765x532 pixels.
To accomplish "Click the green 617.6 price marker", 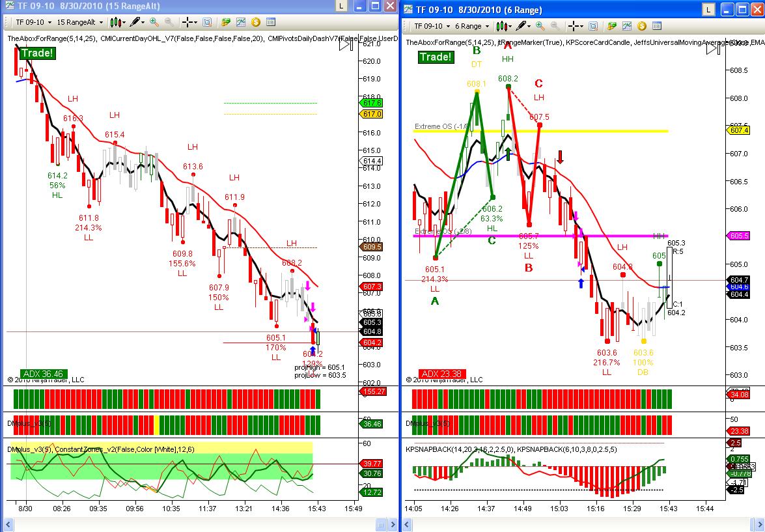I will point(371,103).
